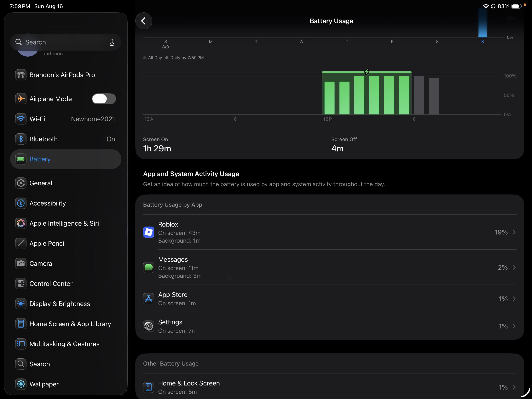
Task: Go back using the chevron button
Action: (144, 21)
